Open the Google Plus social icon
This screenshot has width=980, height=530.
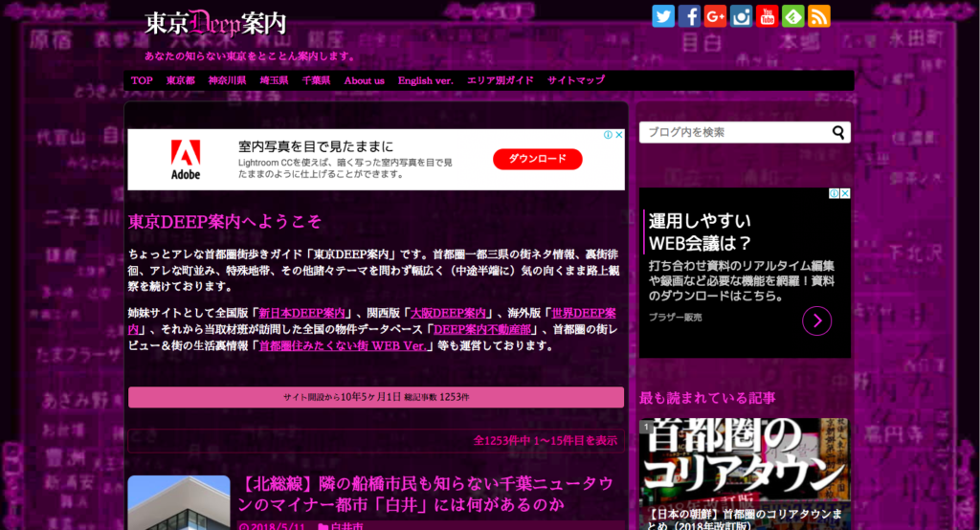click(x=715, y=16)
